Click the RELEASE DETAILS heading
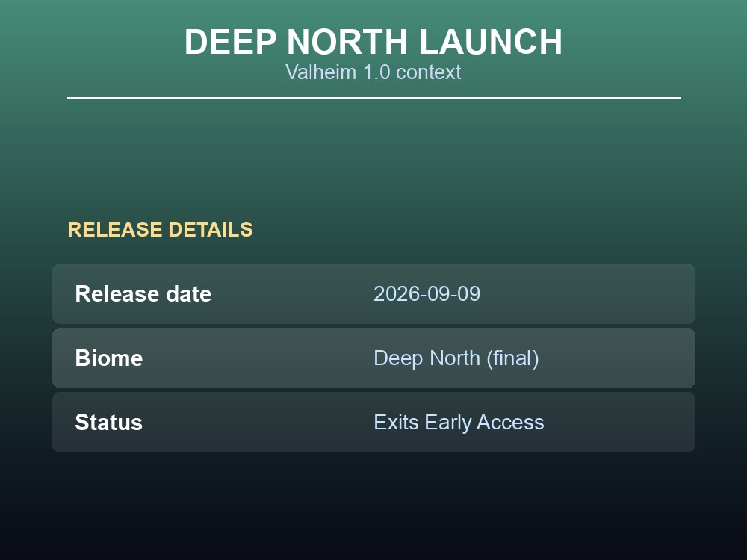The width and height of the screenshot is (747, 560). pos(160,229)
